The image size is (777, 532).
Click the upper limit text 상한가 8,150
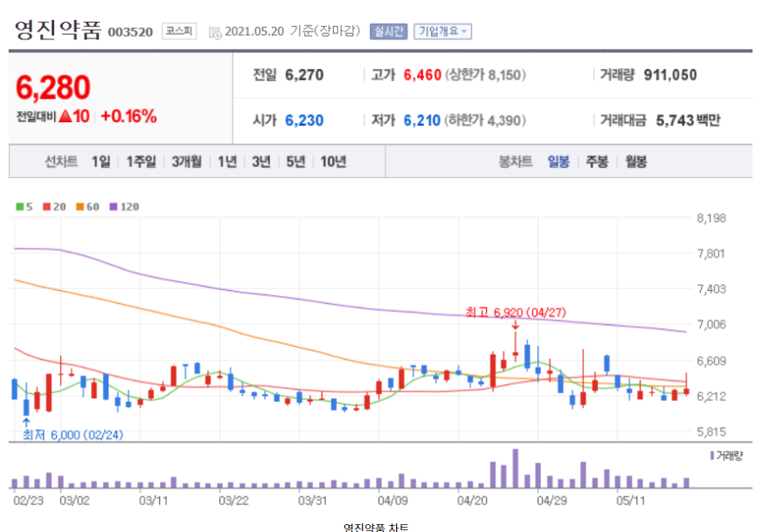tap(486, 75)
